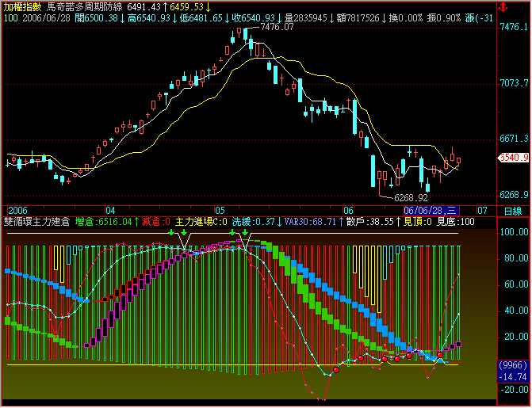Click the 60.00 indicator axis label
Viewport: 532px width, 408px height.
(516, 284)
